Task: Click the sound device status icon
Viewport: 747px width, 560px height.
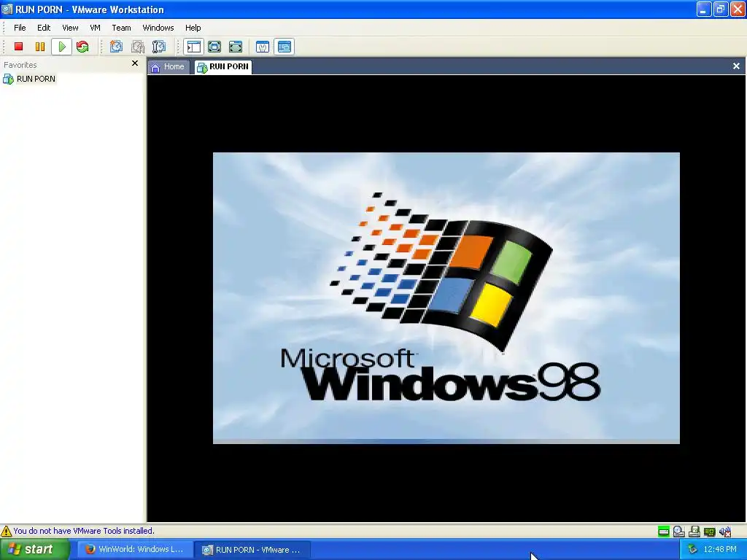Action: [725, 532]
